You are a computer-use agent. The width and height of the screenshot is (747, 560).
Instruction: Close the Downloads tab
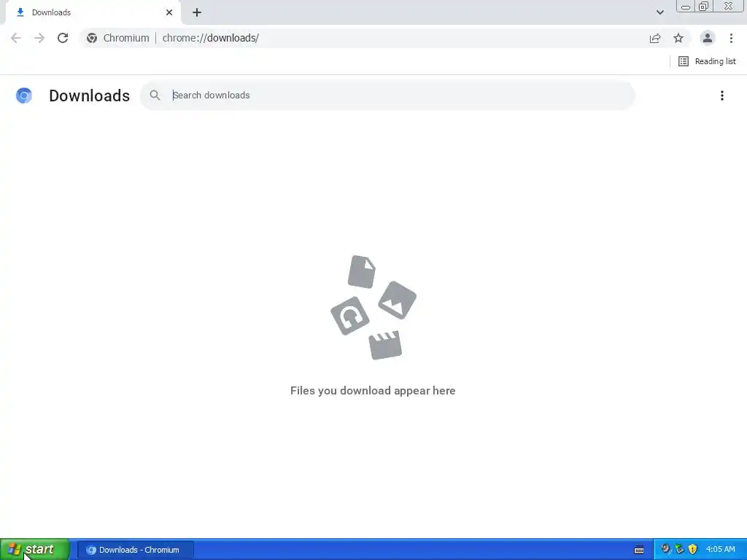point(169,12)
